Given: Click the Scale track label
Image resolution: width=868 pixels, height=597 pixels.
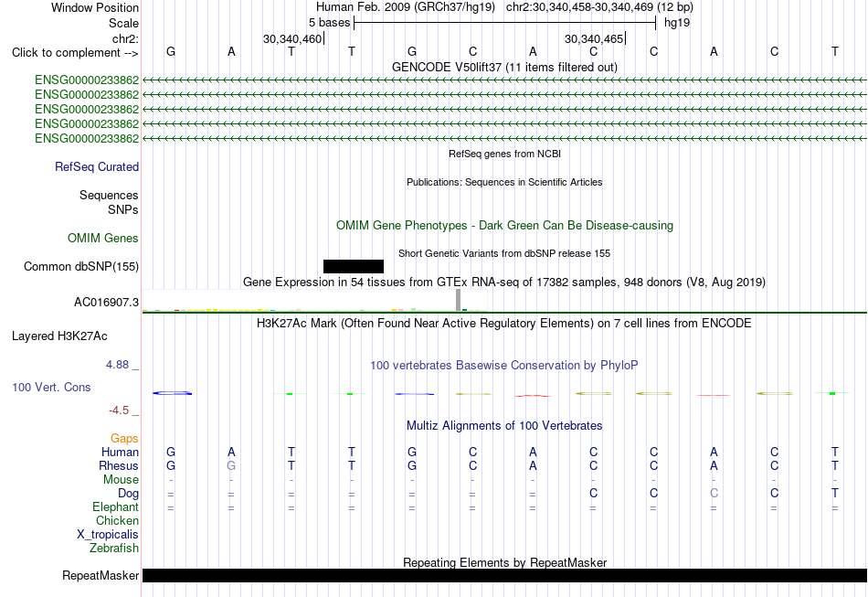Looking at the screenshot, I should pyautogui.click(x=123, y=23).
